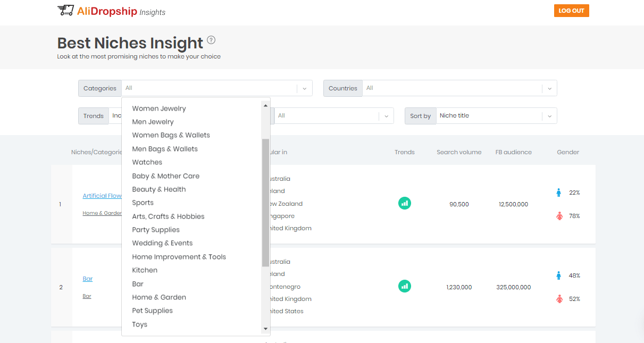
Task: Click the Bar niche green trend icon
Action: pyautogui.click(x=405, y=286)
